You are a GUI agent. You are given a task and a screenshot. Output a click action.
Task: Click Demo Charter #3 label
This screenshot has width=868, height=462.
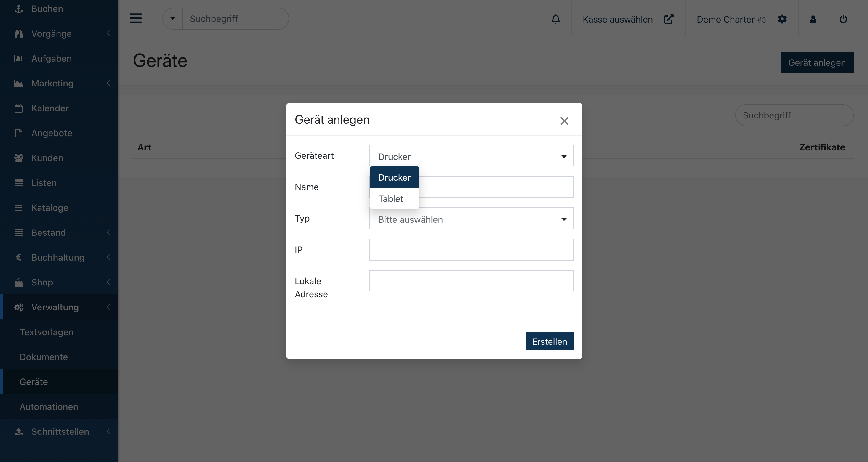point(731,20)
